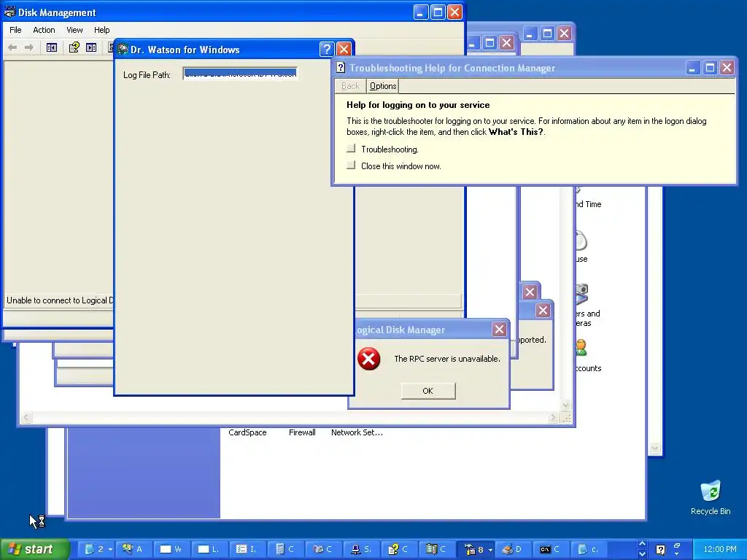Open the Help menu in Disk Management
The image size is (747, 560).
click(x=101, y=29)
